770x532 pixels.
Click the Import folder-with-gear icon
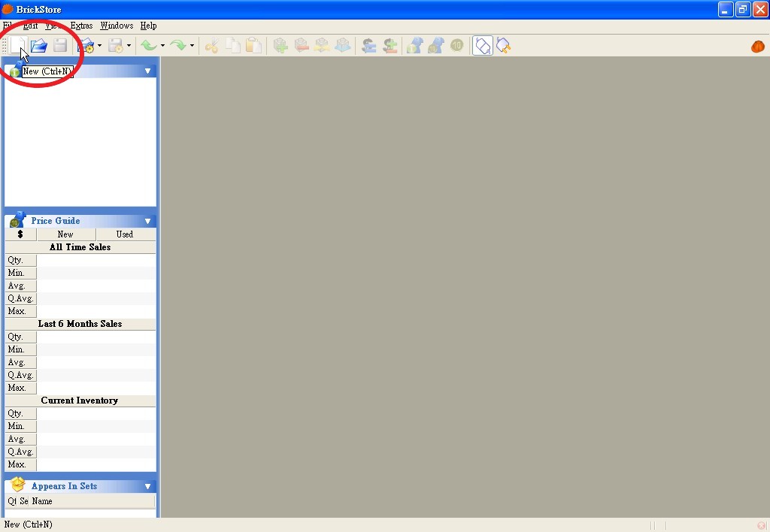(86, 46)
